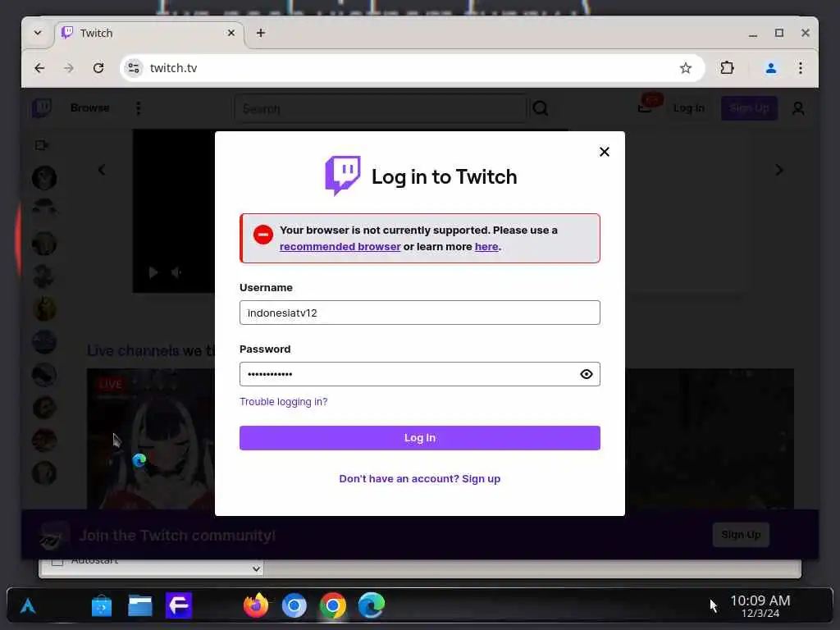This screenshot has height=630, width=840.
Task: Open Chrome's three-dot menu
Action: coord(801,68)
